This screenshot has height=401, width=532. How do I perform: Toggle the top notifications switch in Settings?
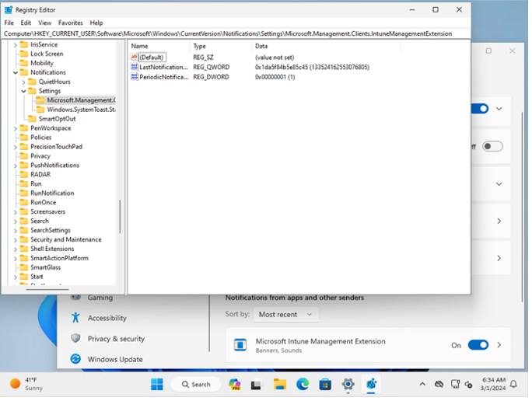tap(479, 109)
